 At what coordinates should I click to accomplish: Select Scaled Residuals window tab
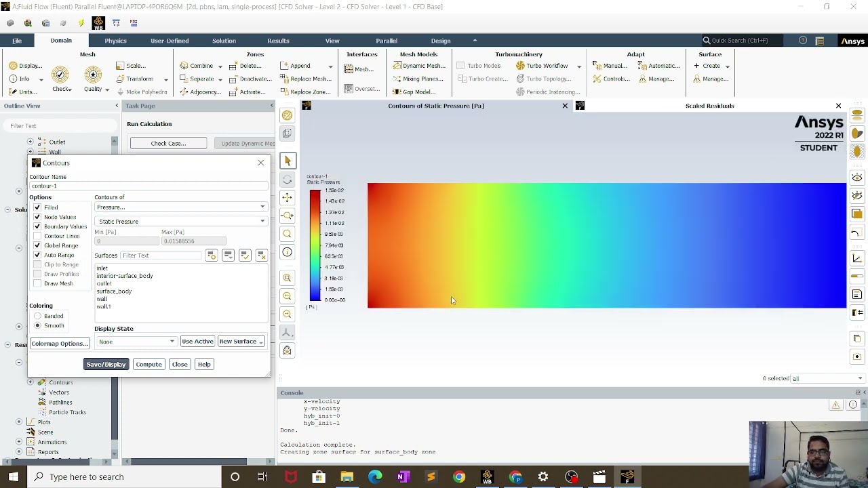tap(709, 106)
